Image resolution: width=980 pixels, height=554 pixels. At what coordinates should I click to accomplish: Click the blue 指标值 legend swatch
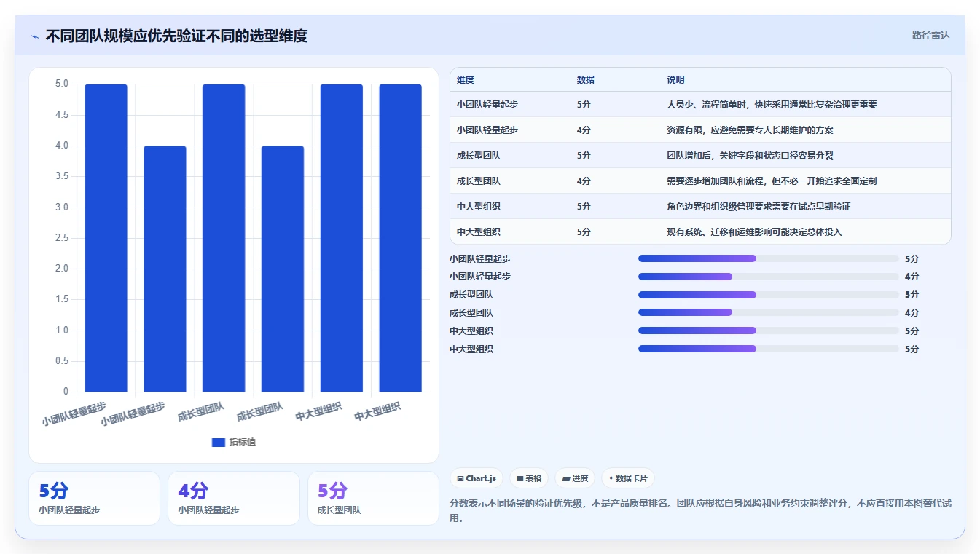click(x=219, y=442)
